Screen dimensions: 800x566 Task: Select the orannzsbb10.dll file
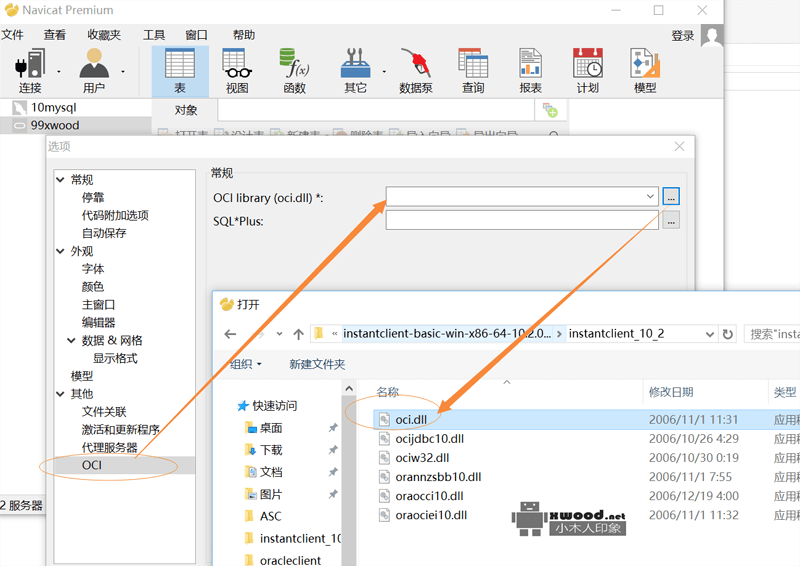pos(438,477)
